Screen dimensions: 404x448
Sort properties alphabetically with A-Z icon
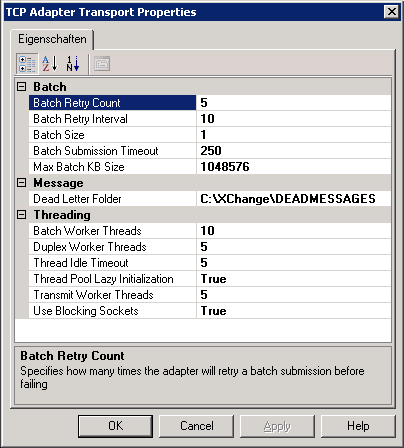pos(50,64)
